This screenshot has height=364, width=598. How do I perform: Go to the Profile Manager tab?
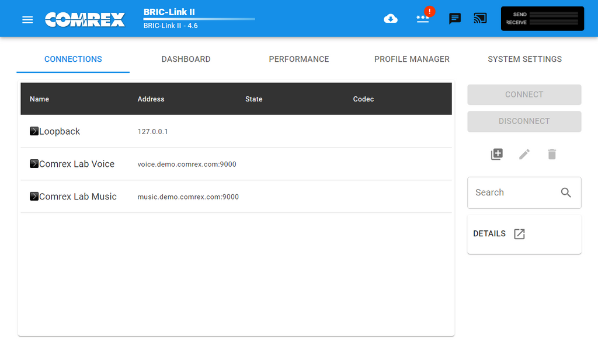click(412, 59)
